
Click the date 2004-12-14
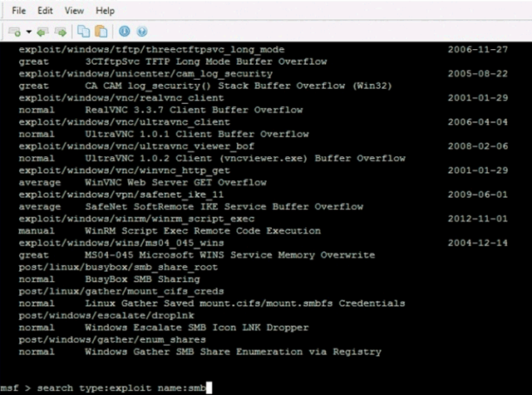pos(478,243)
